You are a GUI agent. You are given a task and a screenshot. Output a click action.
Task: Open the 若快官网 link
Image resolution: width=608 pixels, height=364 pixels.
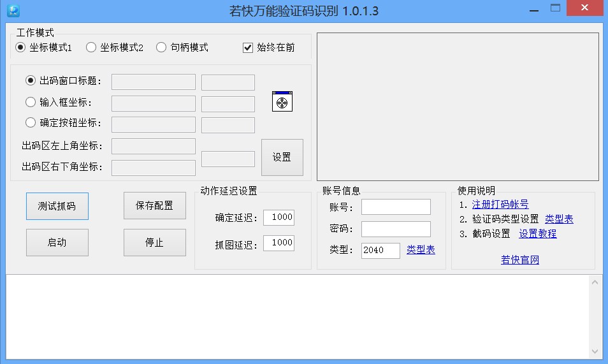coord(520,259)
